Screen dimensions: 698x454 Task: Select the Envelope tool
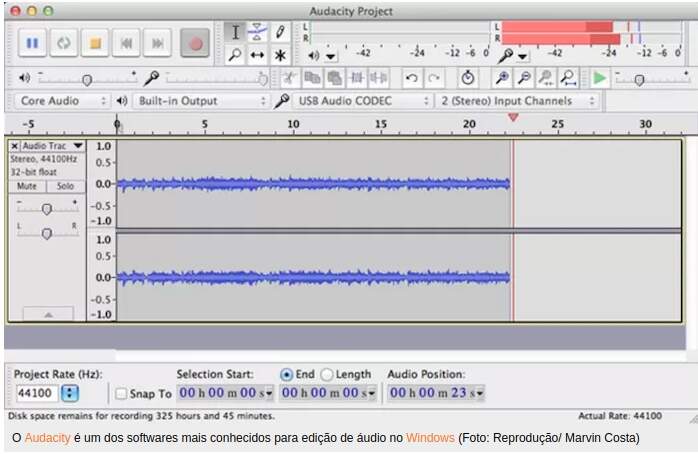[x=257, y=32]
